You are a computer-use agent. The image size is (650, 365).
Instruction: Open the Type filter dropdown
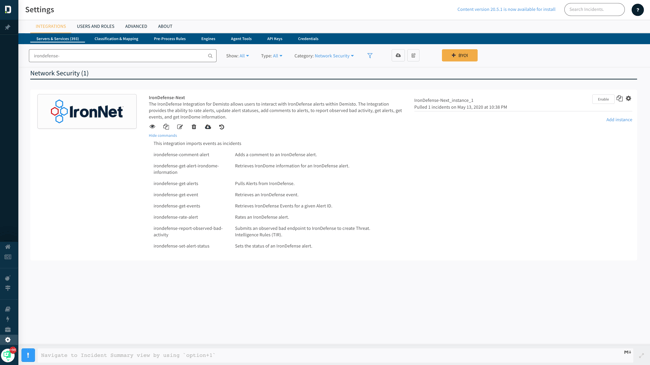(x=272, y=56)
